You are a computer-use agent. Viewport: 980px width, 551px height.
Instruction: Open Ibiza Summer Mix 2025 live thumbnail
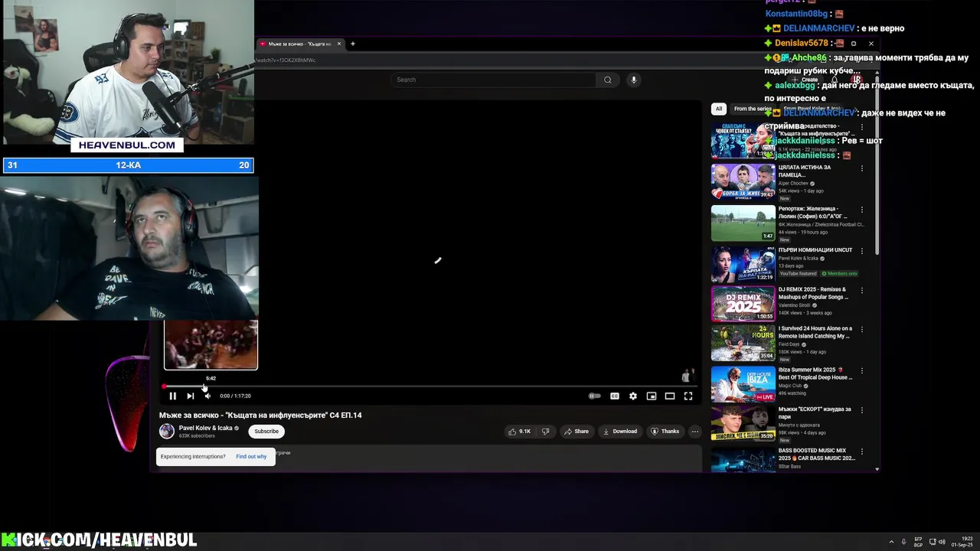743,384
